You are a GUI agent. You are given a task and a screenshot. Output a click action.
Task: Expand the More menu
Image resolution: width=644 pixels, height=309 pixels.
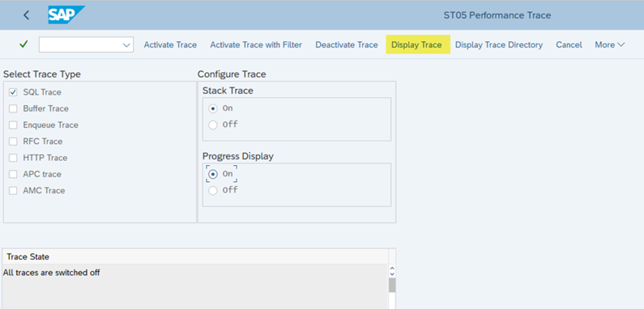tap(609, 44)
